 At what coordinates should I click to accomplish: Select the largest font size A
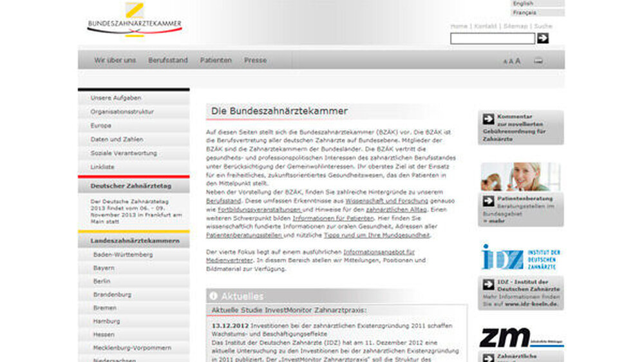[518, 61]
